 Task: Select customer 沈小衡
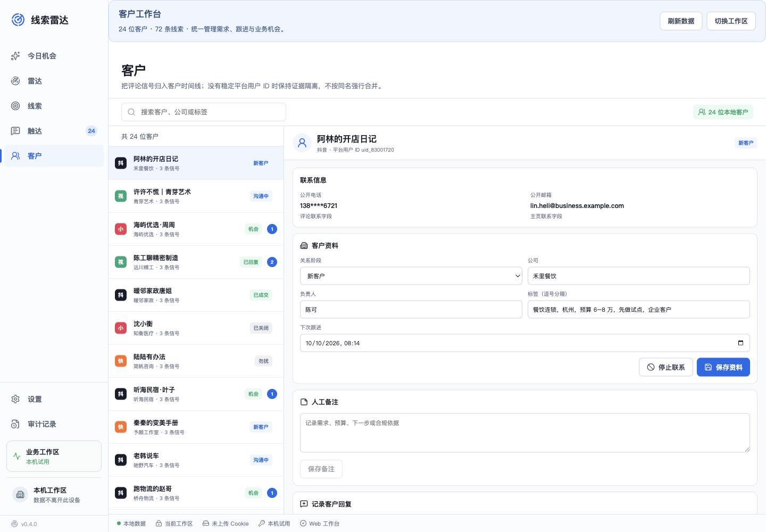196,328
